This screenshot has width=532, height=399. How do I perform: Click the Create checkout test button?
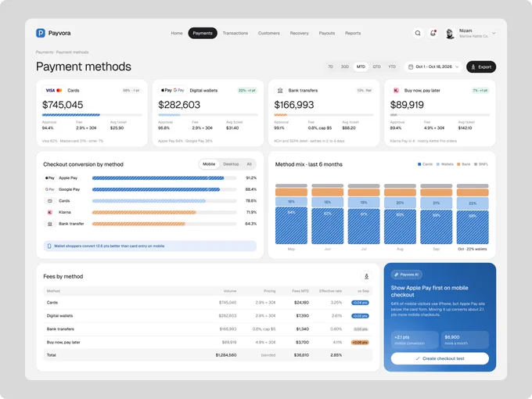(x=440, y=358)
